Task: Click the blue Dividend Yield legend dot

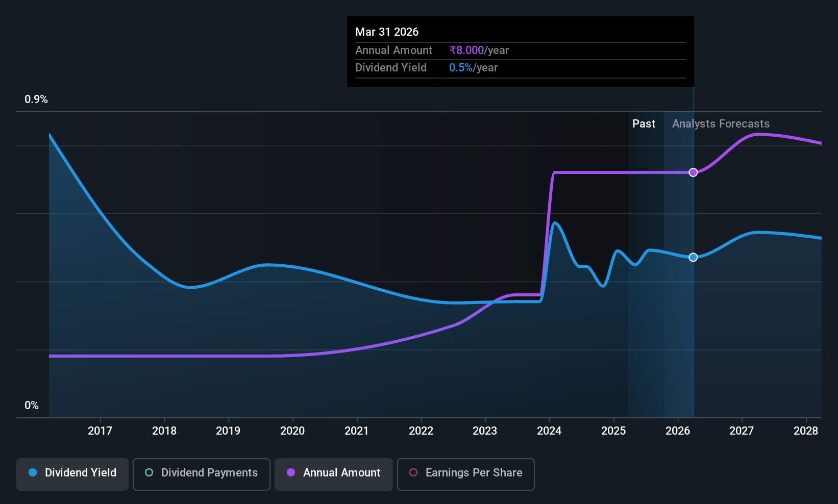Action: (x=33, y=473)
